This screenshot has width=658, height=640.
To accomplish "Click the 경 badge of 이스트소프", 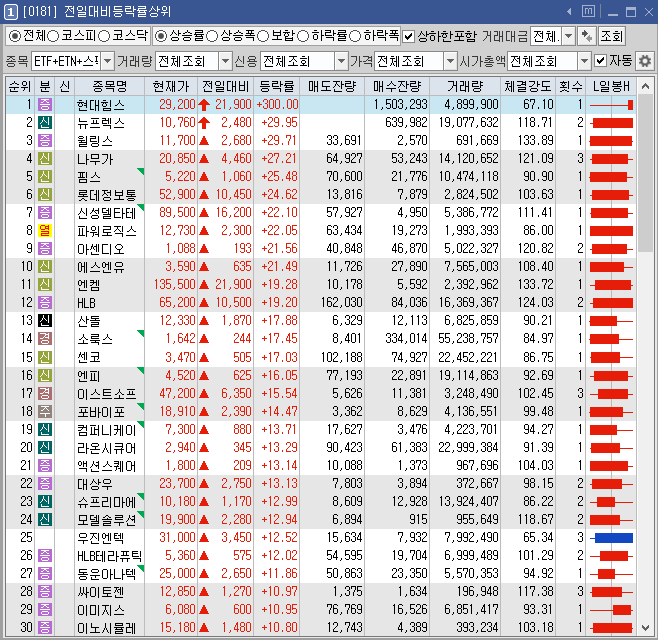I will (45, 393).
